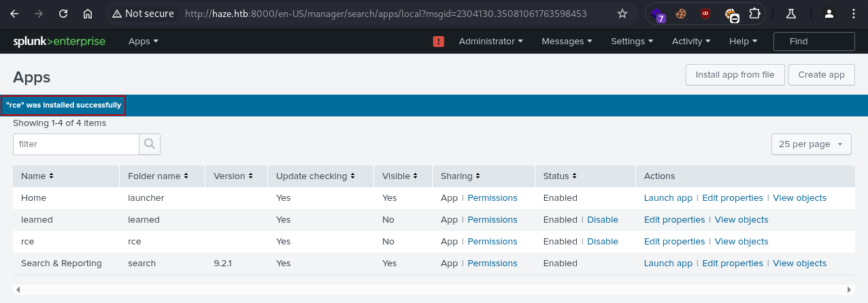This screenshot has height=303, width=868.
Task: Click Install app from file button
Action: click(735, 75)
